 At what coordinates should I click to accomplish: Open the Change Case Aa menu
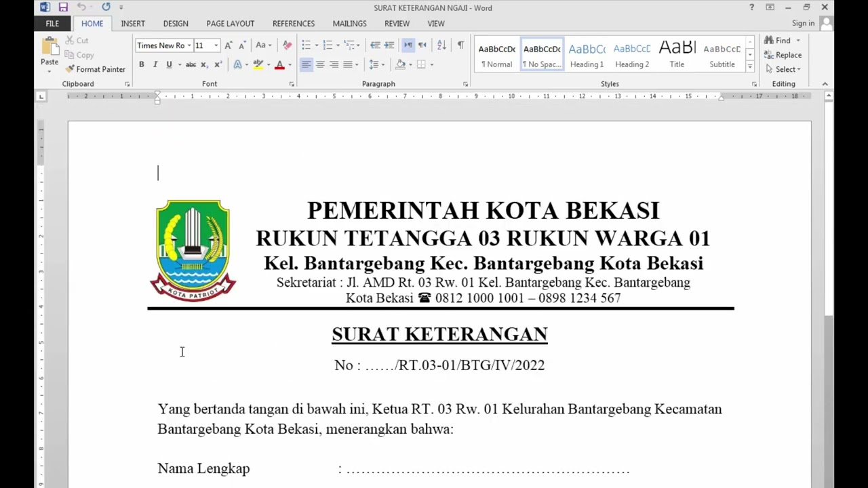pyautogui.click(x=263, y=45)
